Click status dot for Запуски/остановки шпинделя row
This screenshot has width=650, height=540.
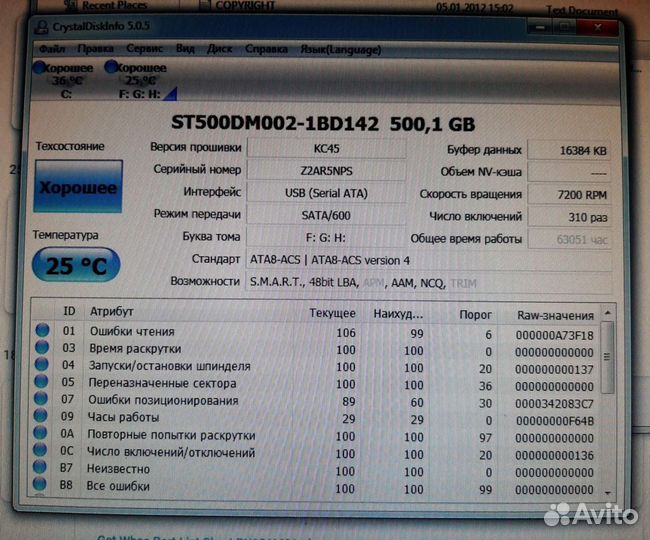pyautogui.click(x=41, y=364)
